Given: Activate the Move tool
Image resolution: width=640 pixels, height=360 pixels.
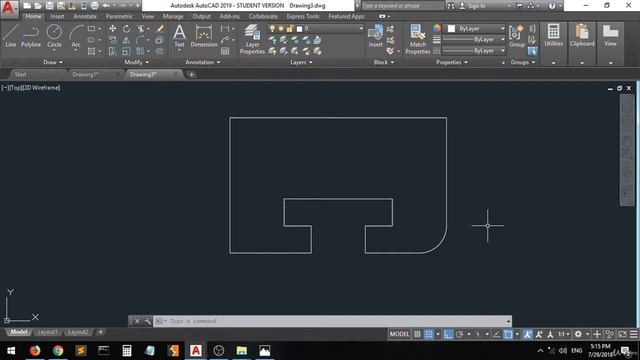Looking at the screenshot, I should 112,29.
